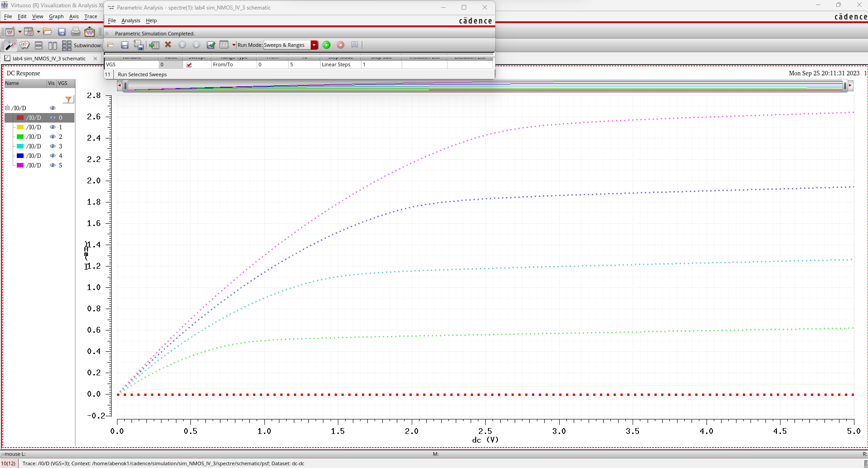Click the pause simulation button
Screen dimensions: 868x468
(355, 44)
